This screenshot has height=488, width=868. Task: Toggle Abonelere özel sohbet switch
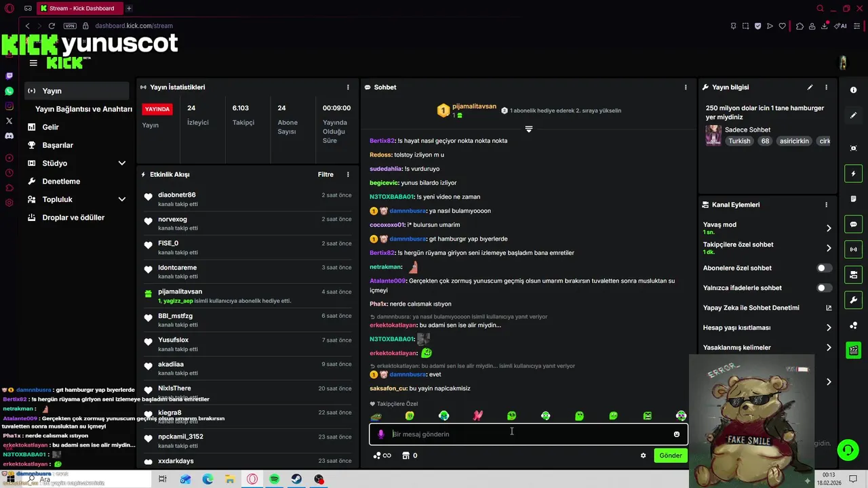824,268
